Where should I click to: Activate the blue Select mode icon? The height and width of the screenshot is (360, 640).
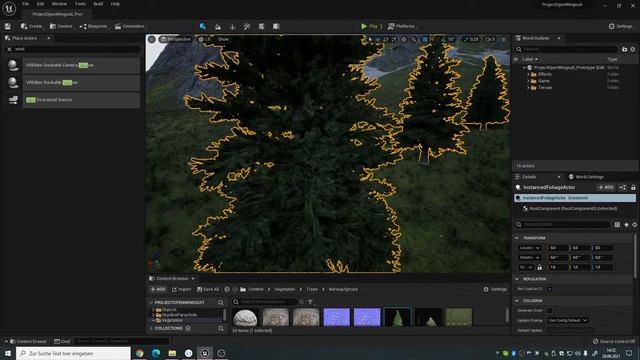pyautogui.click(x=203, y=26)
